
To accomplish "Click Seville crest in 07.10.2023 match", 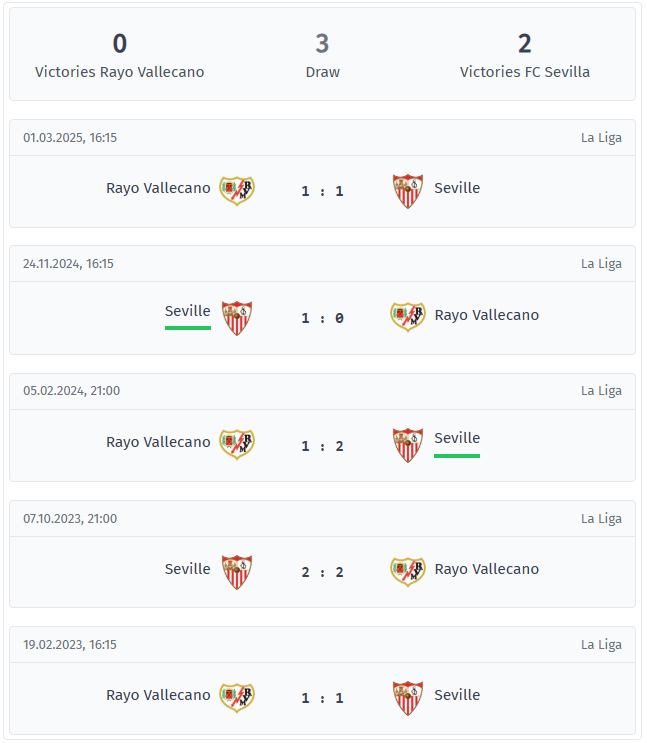I will (237, 571).
